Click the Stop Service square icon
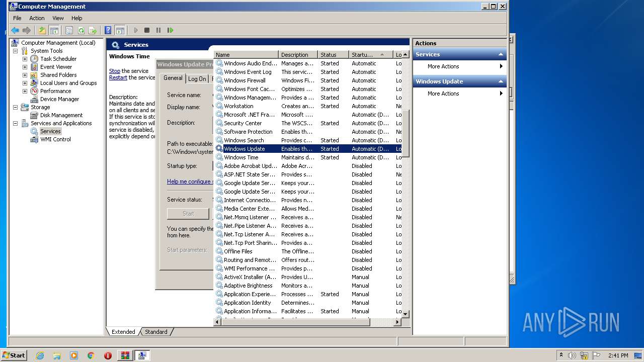The image size is (644, 362). click(x=147, y=30)
